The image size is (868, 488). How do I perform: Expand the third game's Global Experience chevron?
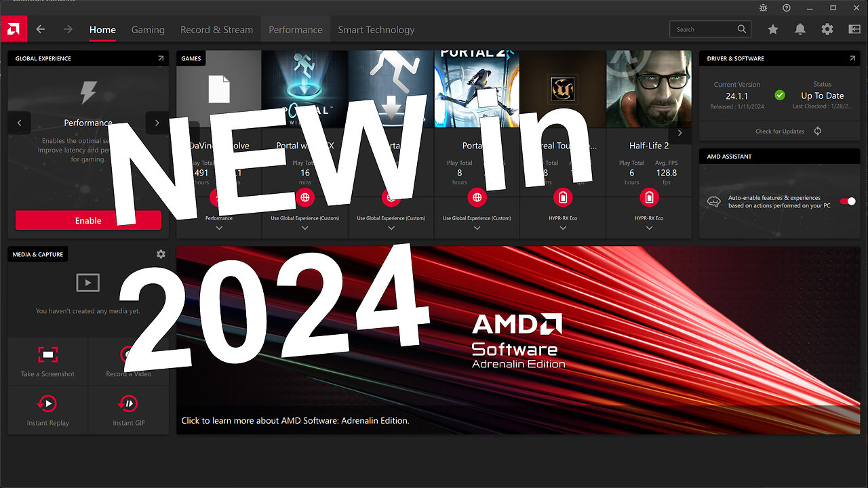pos(391,228)
